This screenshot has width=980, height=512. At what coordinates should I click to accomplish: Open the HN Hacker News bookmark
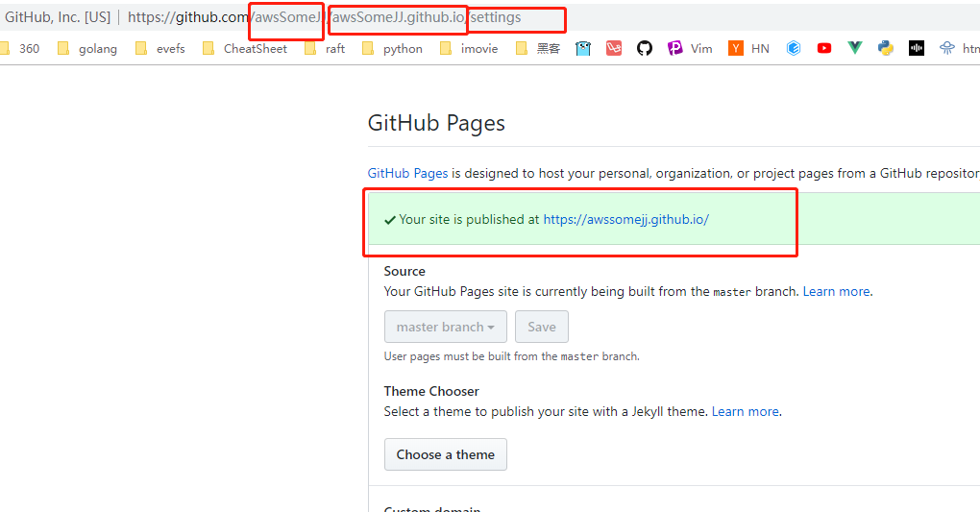click(x=748, y=48)
